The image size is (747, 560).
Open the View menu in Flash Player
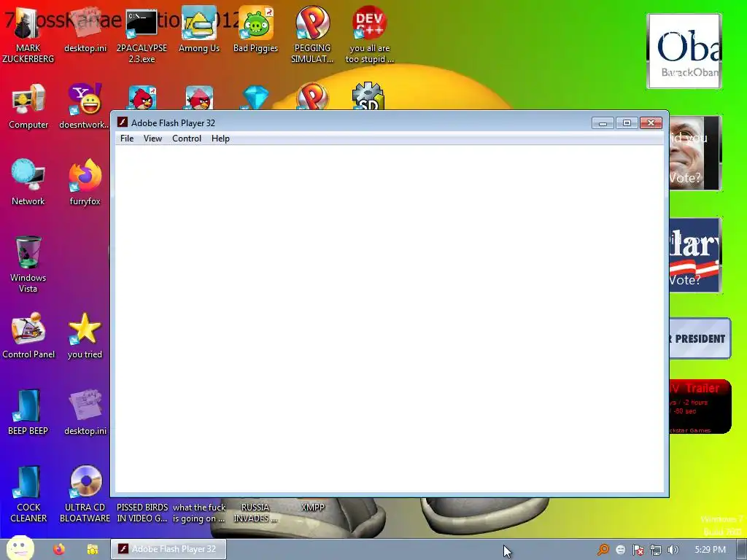point(152,139)
